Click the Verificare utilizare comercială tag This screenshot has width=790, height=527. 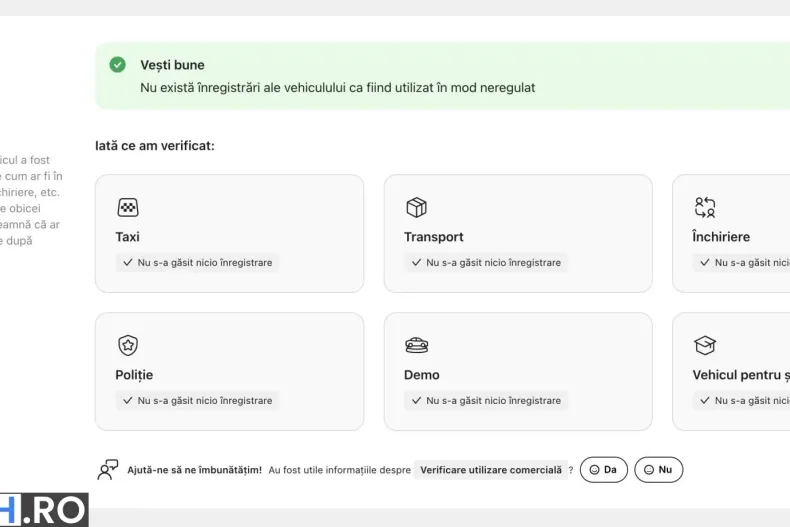491,470
